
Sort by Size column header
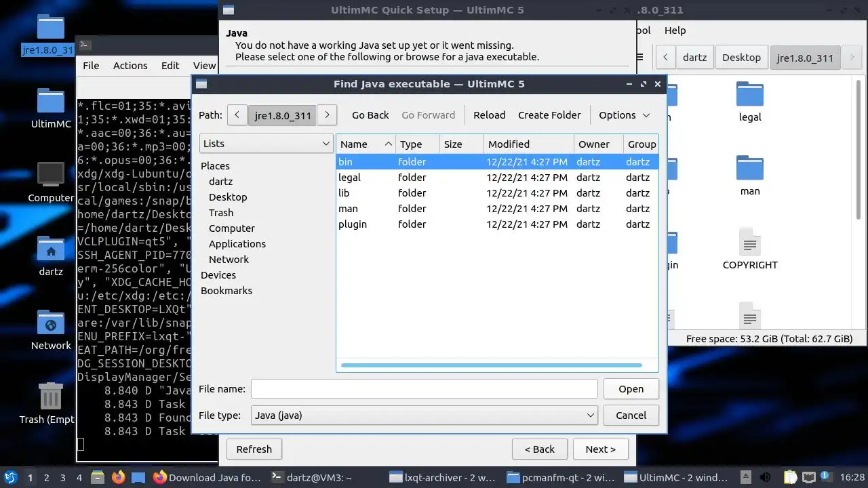[462, 144]
